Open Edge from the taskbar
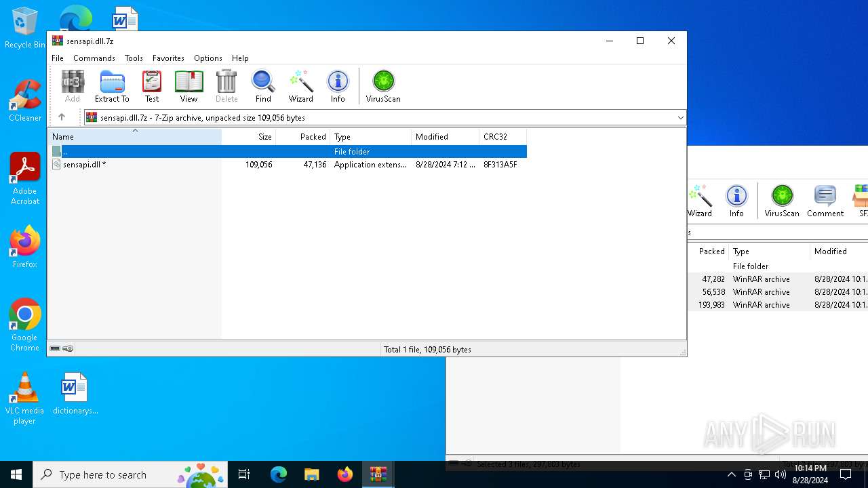This screenshot has width=868, height=488. (x=279, y=474)
